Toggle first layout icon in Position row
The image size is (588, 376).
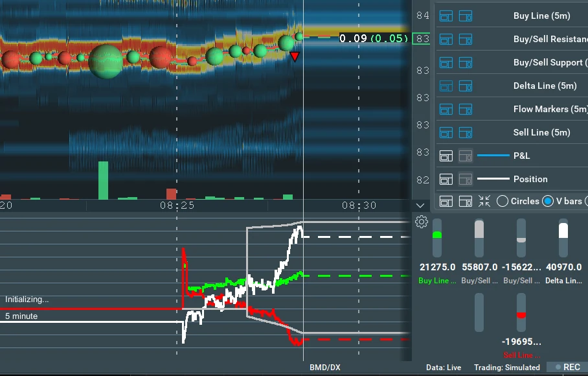[x=446, y=179]
